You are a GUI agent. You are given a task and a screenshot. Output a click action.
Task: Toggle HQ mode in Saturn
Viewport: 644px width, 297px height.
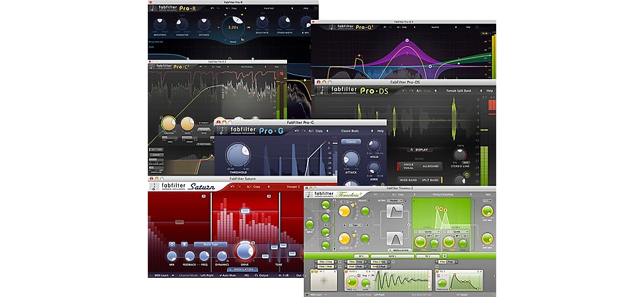point(246,275)
